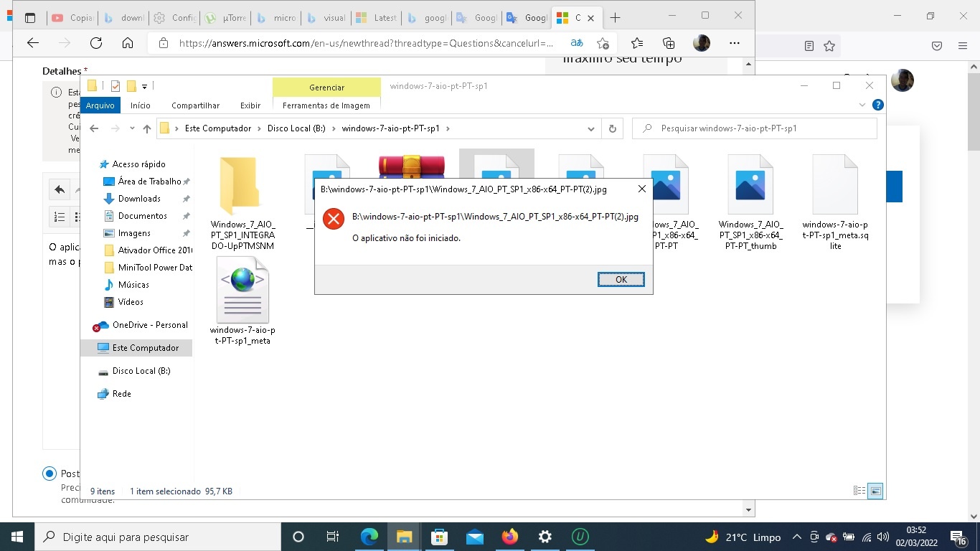The width and height of the screenshot is (980, 551).
Task: Select Rede in navigation pane
Action: (x=114, y=394)
